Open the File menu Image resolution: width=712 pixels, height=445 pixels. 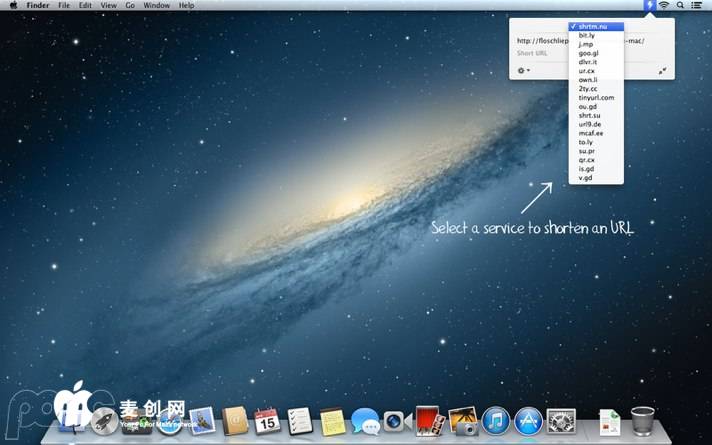64,5
